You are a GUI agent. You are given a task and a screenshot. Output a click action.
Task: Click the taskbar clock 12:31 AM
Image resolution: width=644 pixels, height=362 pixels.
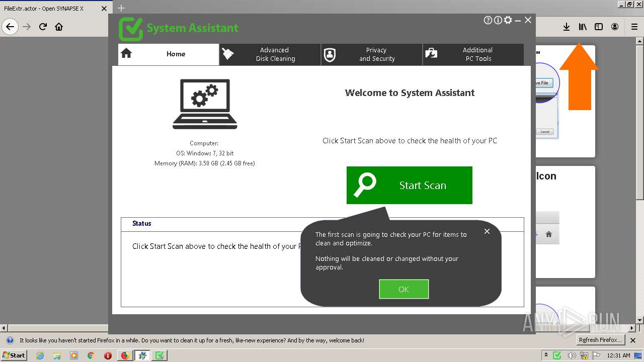click(618, 355)
